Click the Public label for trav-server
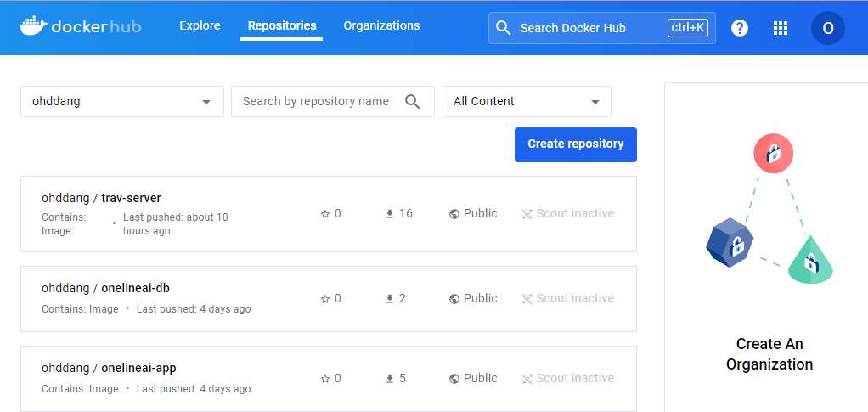This screenshot has height=412, width=868. pos(481,214)
